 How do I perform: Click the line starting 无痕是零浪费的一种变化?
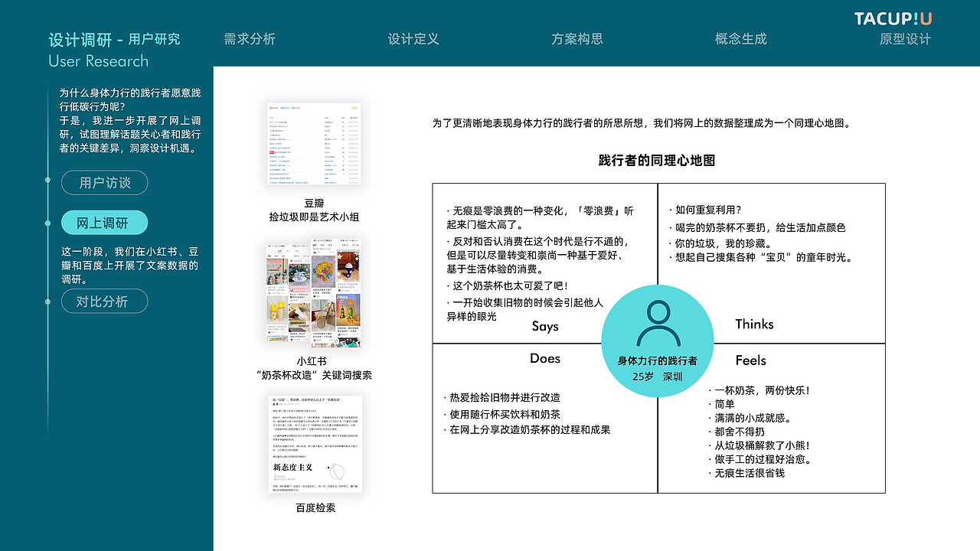[x=540, y=218]
